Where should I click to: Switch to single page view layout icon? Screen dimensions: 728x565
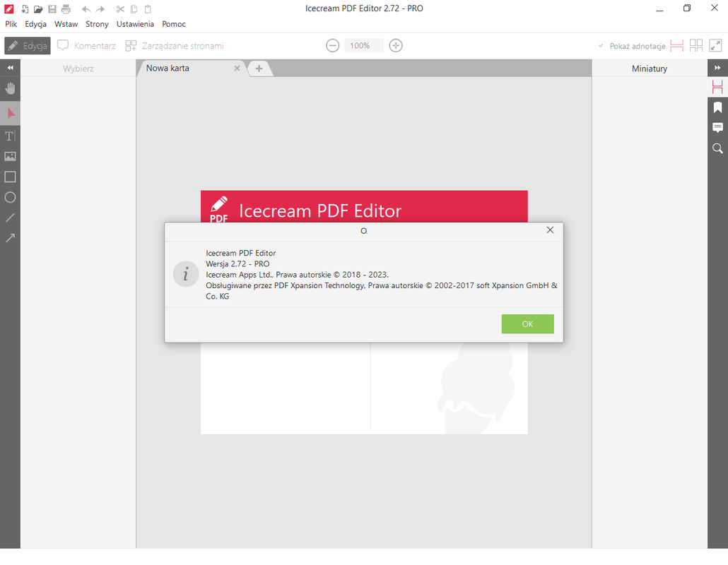[x=677, y=45]
